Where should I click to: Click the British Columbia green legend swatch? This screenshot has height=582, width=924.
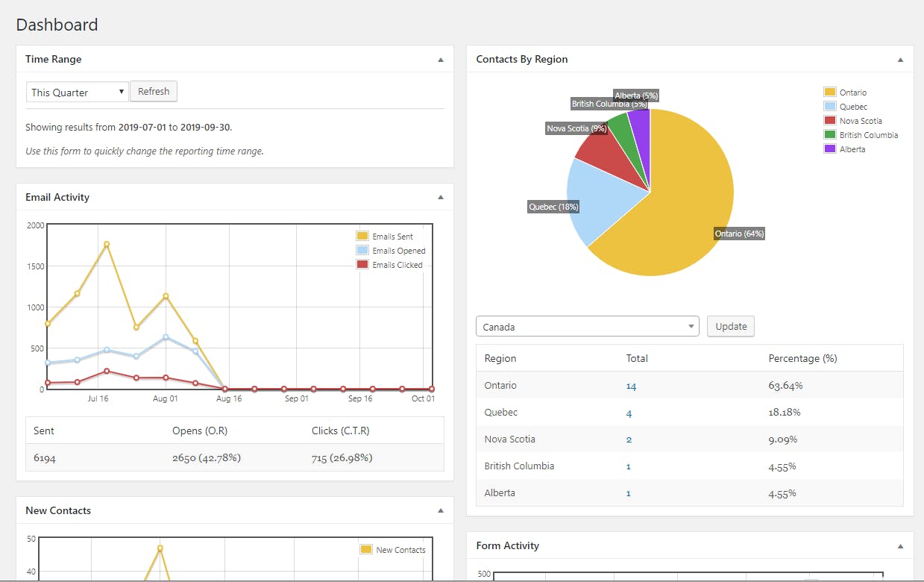(x=830, y=134)
